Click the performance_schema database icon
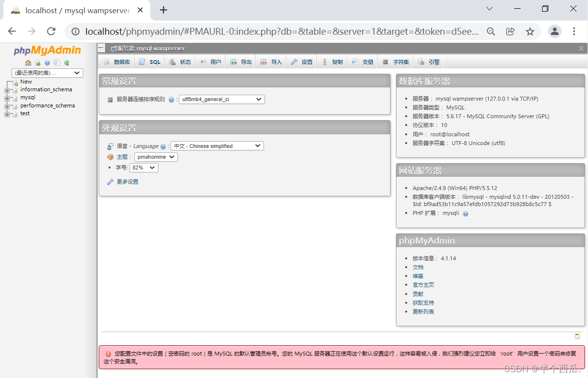588x378 pixels. [x=15, y=106]
